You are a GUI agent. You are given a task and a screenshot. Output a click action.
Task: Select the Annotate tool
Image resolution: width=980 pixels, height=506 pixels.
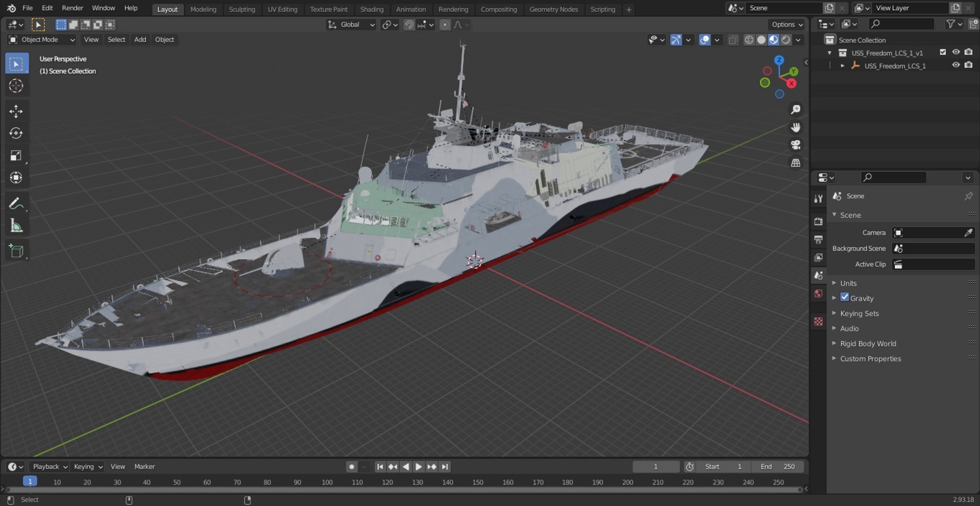pyautogui.click(x=16, y=203)
